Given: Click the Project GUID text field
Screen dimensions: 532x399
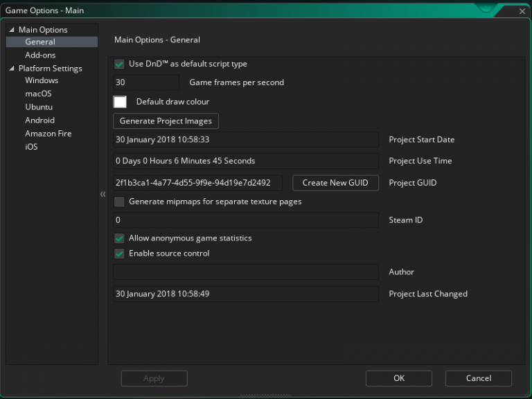Looking at the screenshot, I should tap(197, 183).
